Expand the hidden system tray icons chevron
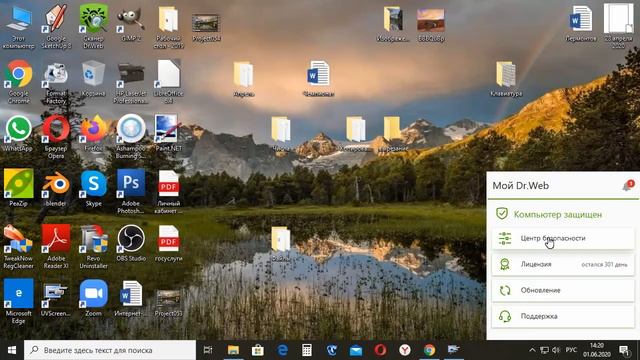 pyautogui.click(x=532, y=350)
